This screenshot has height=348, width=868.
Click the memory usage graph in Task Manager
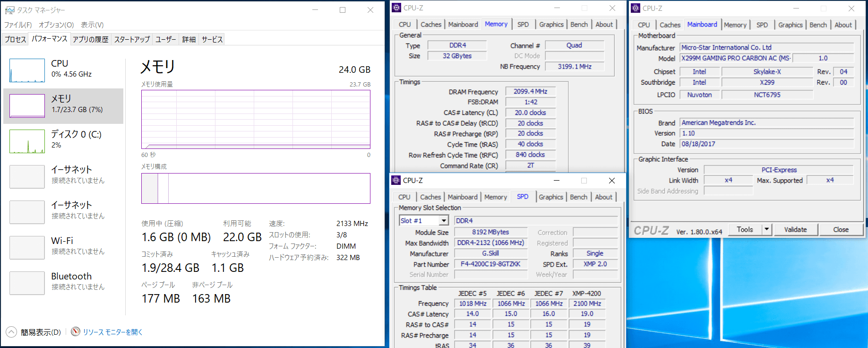coord(256,120)
